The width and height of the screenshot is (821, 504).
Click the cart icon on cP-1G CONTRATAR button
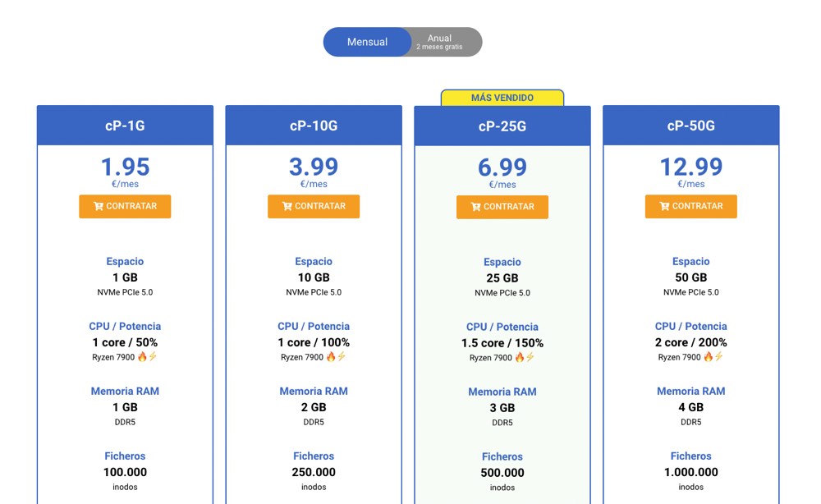98,206
